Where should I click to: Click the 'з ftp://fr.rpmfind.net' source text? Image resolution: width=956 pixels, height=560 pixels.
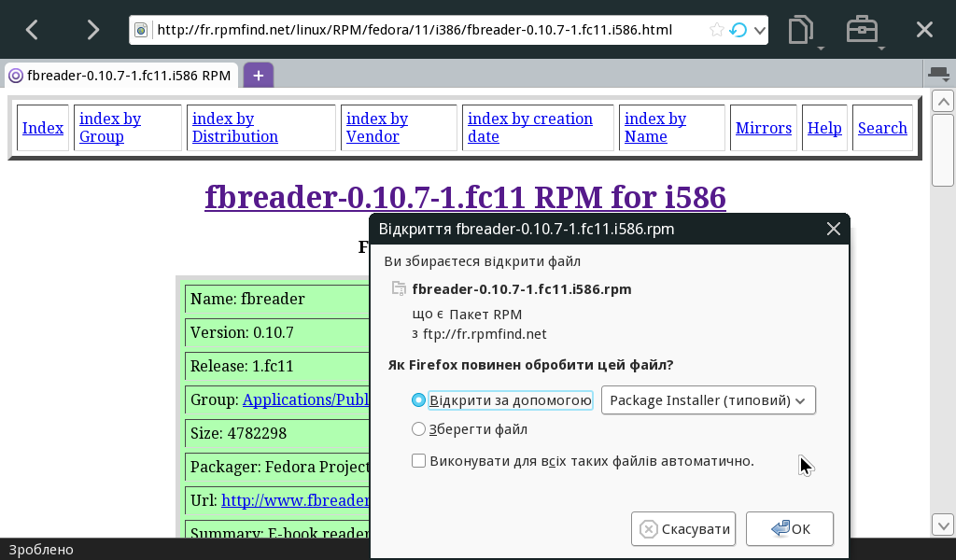point(479,334)
